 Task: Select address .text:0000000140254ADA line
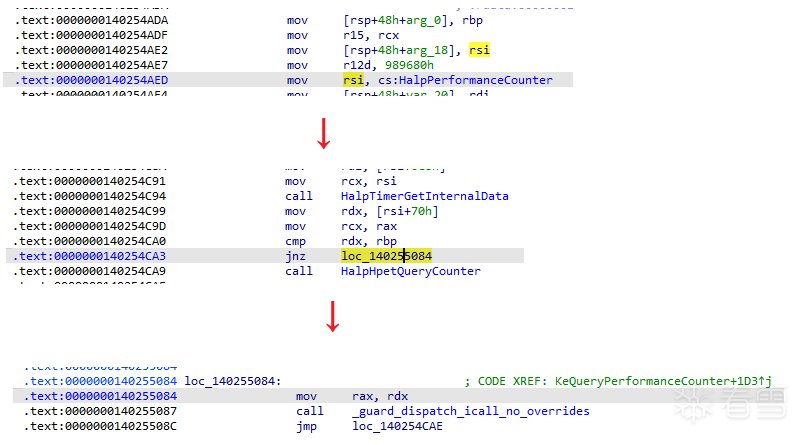tap(92, 21)
